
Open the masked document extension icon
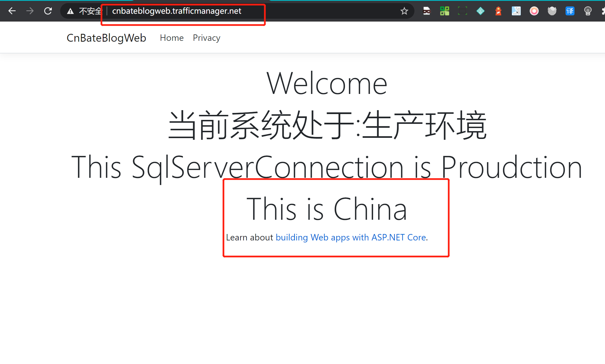point(426,11)
